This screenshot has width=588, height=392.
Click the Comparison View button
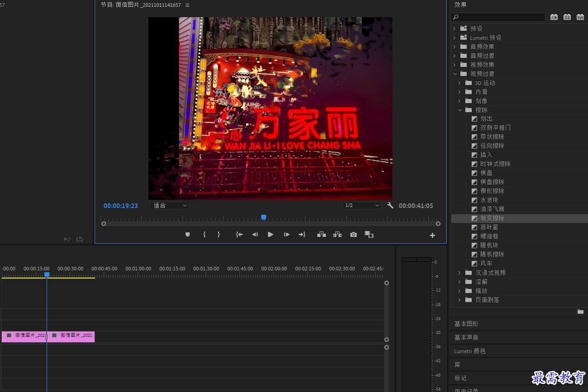click(369, 235)
